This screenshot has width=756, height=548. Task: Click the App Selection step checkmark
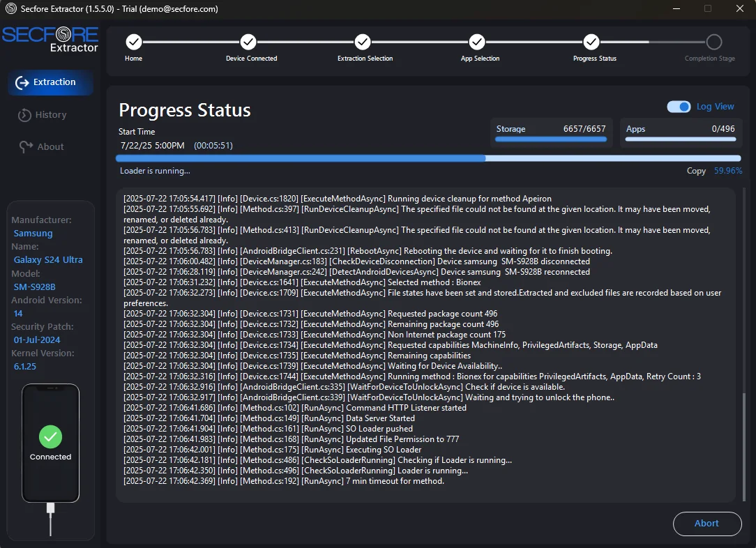tap(477, 42)
